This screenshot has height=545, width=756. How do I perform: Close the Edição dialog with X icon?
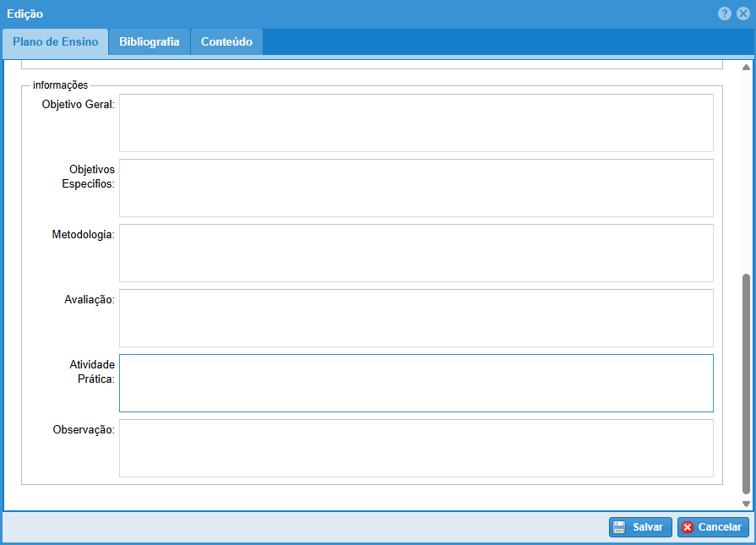coord(743,14)
